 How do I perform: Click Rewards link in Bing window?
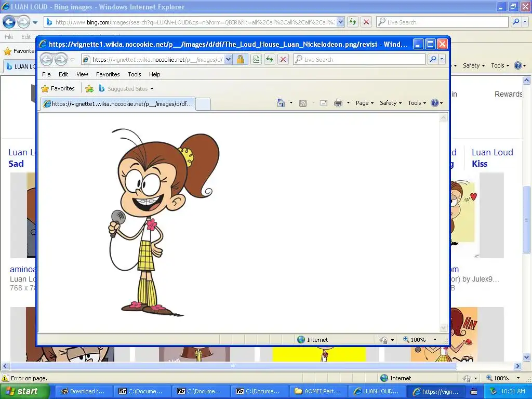(508, 94)
